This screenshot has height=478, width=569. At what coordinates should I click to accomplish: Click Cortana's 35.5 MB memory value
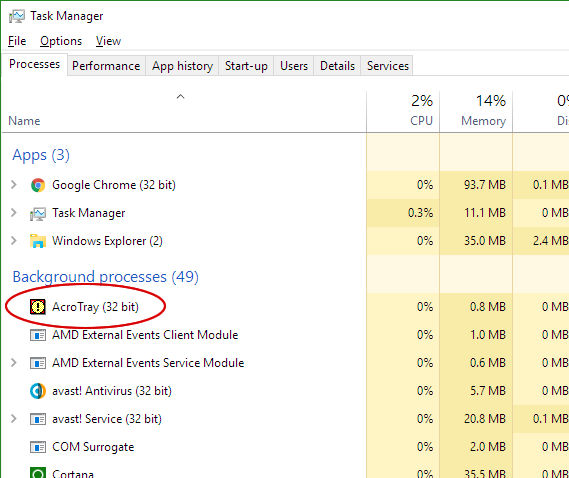tap(485, 473)
